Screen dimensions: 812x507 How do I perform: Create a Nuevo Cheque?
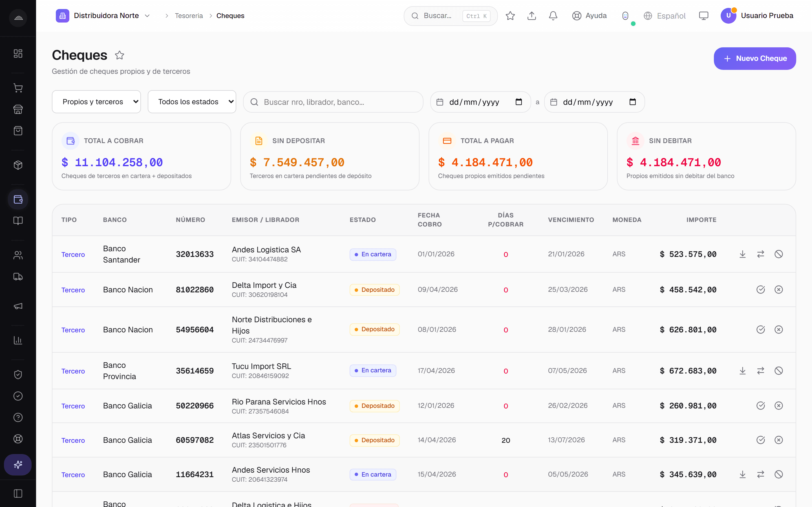tap(755, 58)
